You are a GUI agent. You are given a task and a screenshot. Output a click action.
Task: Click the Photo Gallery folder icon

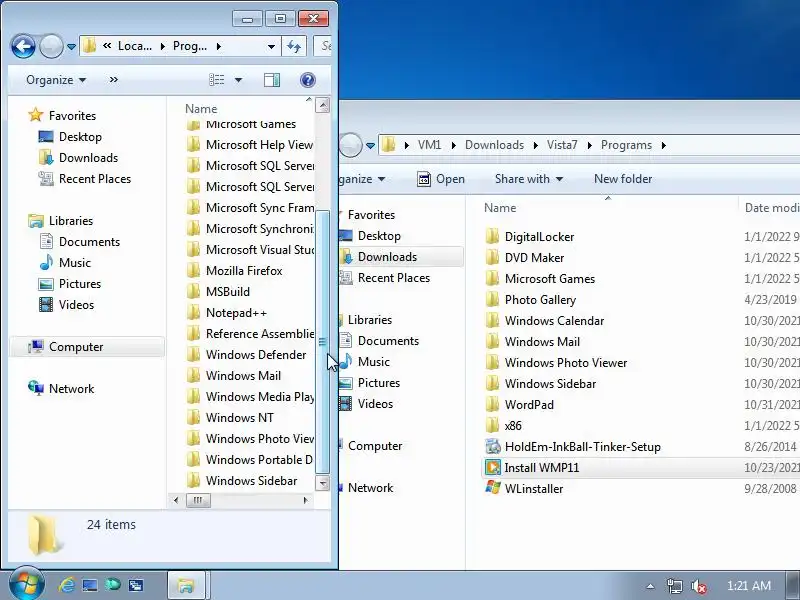click(492, 299)
